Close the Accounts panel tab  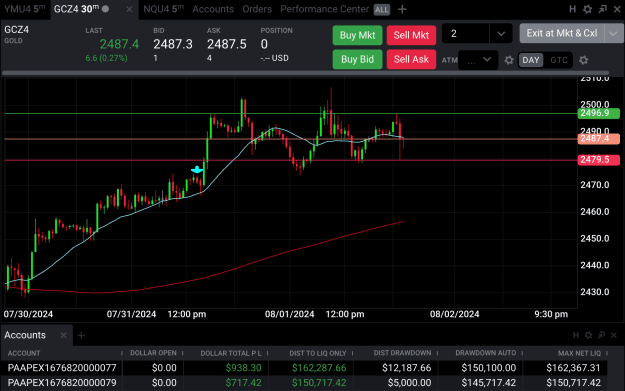(63, 335)
